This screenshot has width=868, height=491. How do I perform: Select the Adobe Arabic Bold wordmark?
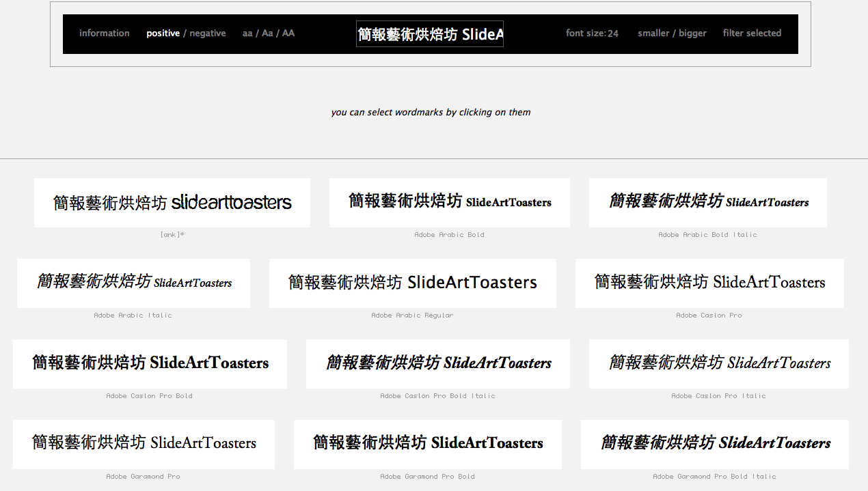click(450, 203)
